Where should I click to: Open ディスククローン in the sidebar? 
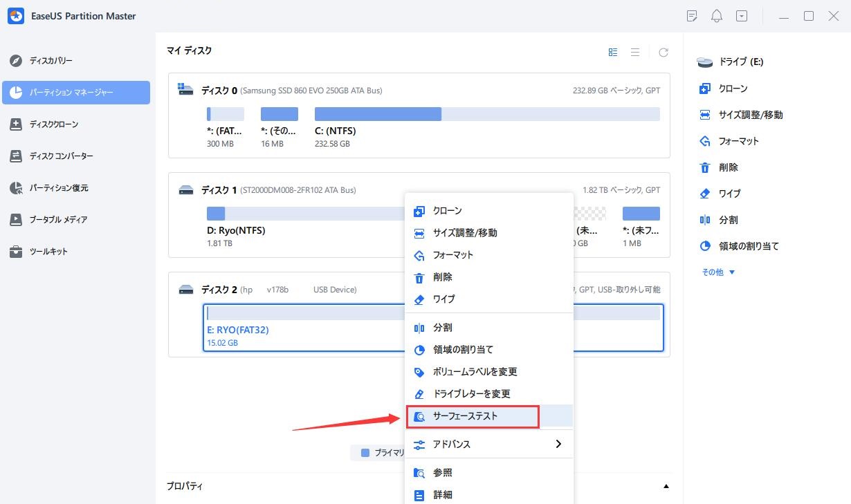pyautogui.click(x=54, y=124)
